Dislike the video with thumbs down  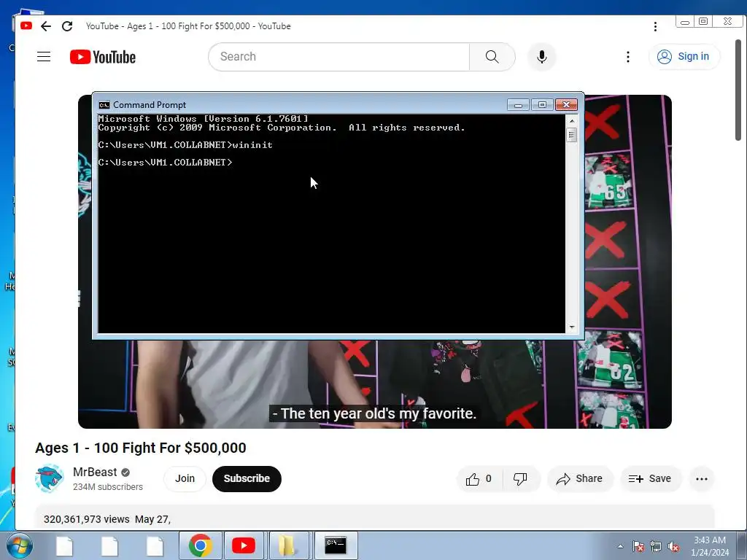[521, 478]
